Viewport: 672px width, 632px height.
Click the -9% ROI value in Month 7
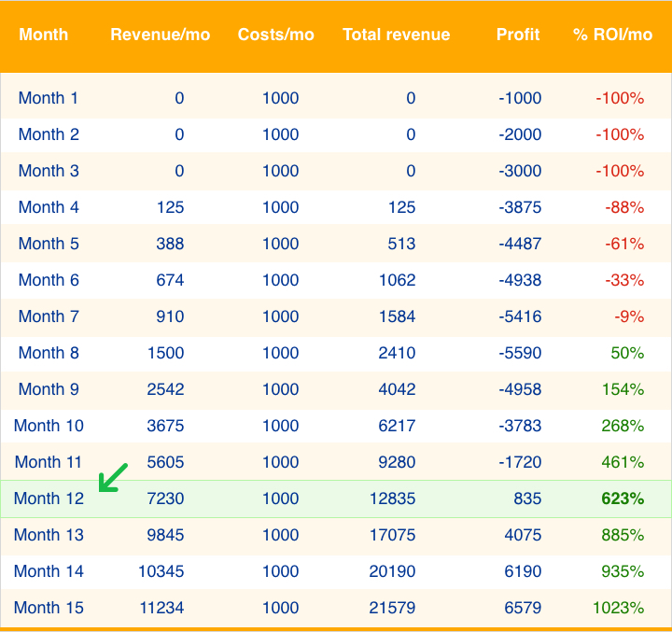point(629,316)
